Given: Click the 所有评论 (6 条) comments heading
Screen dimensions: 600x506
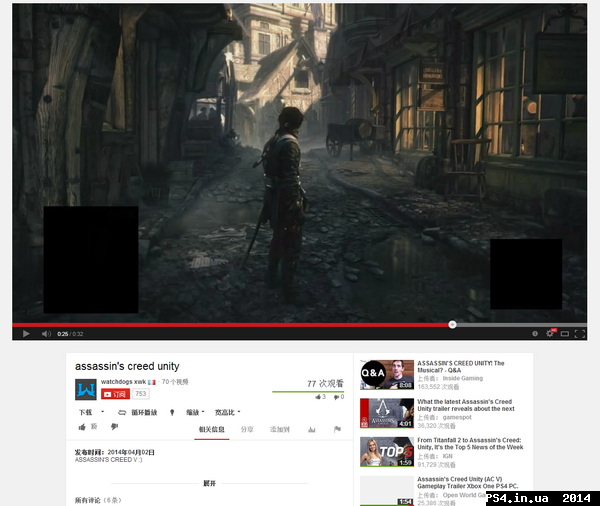Looking at the screenshot, I should click(98, 500).
